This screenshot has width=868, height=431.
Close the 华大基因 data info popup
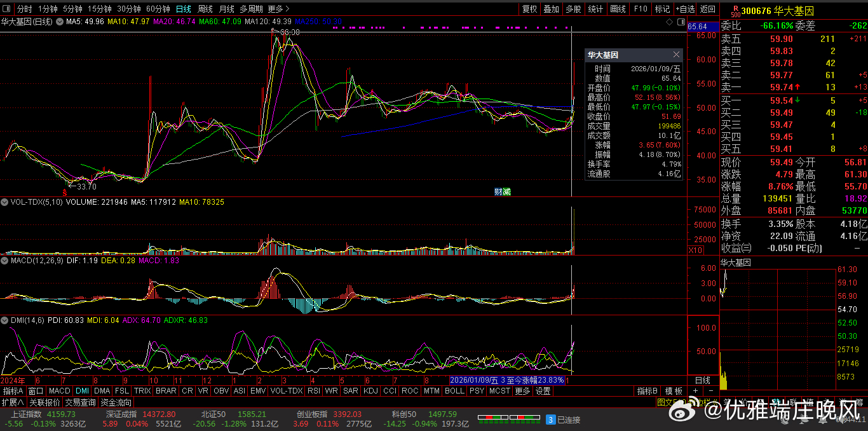tap(676, 55)
